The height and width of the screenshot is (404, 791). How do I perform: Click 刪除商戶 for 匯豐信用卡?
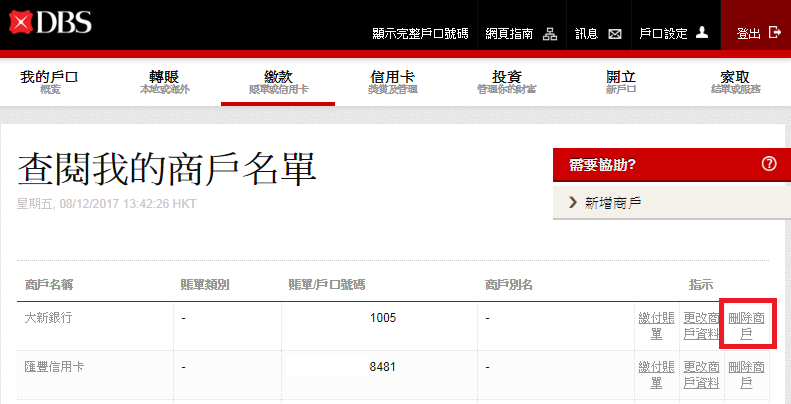point(747,374)
